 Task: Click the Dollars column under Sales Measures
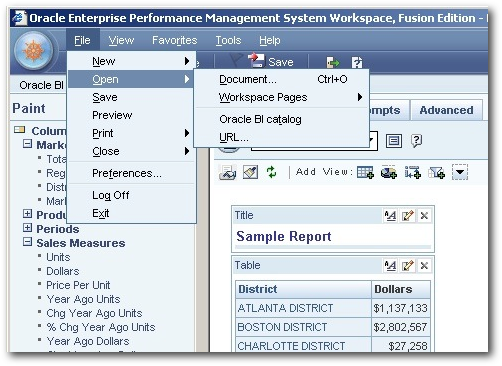point(63,271)
